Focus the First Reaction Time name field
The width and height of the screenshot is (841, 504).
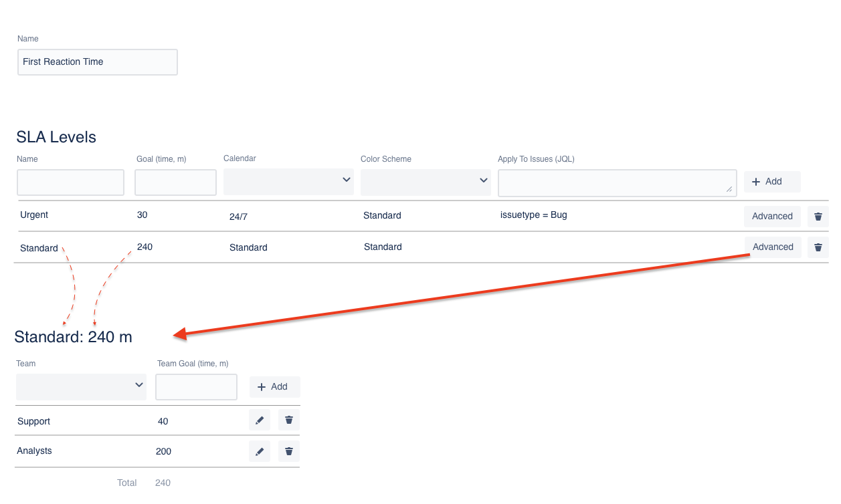click(x=98, y=62)
